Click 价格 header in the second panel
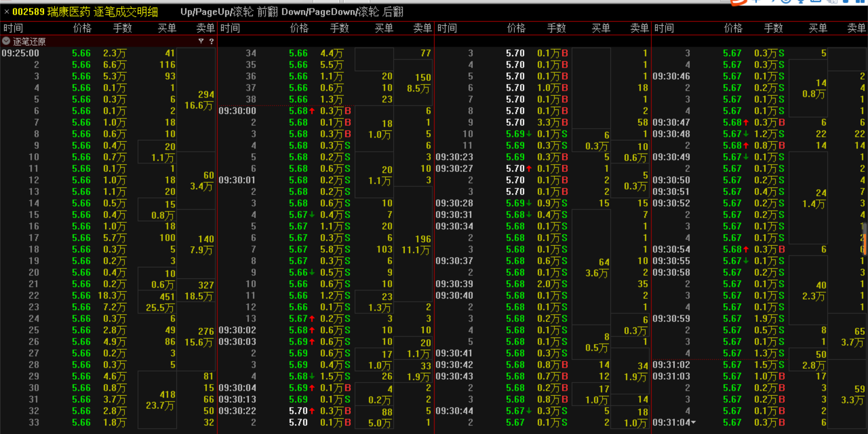The width and height of the screenshot is (868, 434). click(299, 28)
